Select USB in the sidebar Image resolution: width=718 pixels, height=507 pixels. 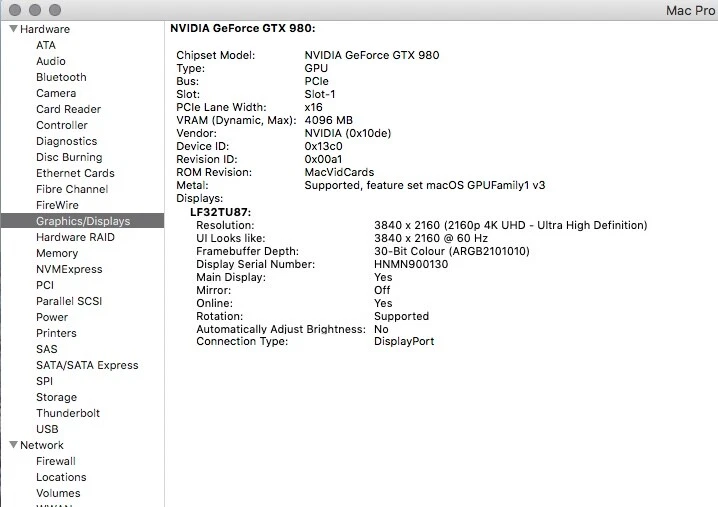click(x=47, y=429)
